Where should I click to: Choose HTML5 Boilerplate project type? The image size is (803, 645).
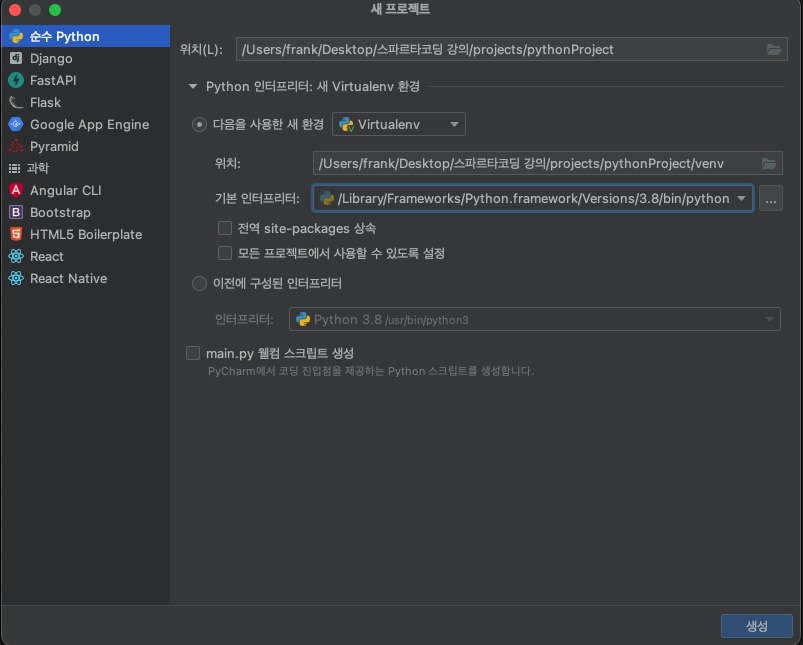click(x=86, y=234)
